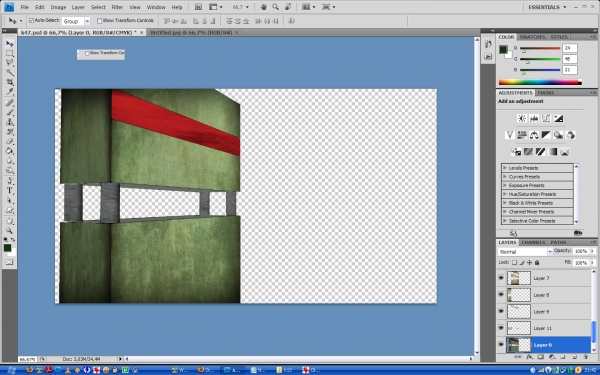600x375 pixels.
Task: Hide Layer 7 visibility eye
Action: (501, 278)
